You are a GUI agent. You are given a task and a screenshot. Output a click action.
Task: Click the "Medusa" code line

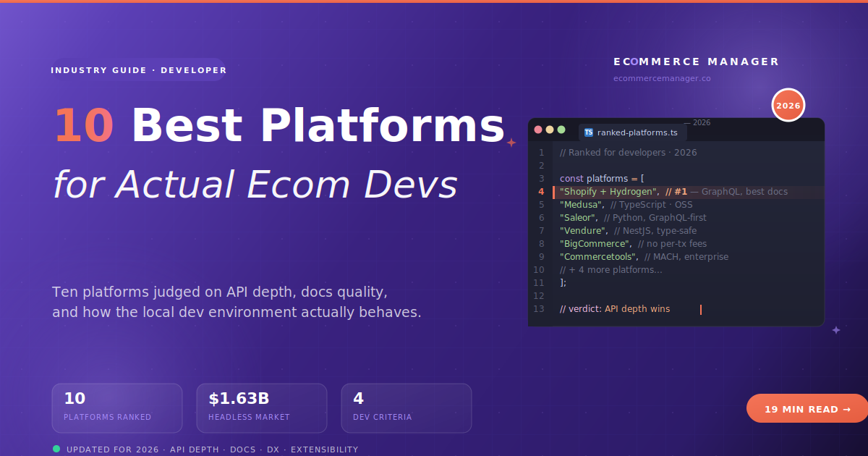[626, 205]
